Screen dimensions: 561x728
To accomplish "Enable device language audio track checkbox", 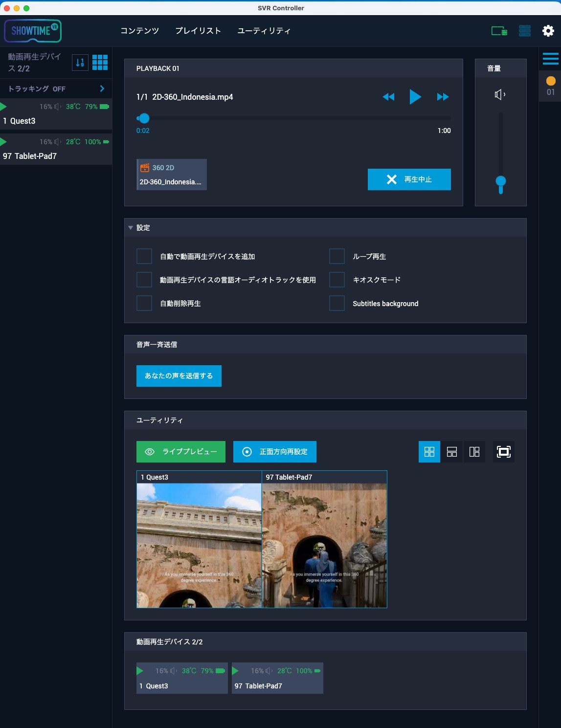I will point(144,280).
